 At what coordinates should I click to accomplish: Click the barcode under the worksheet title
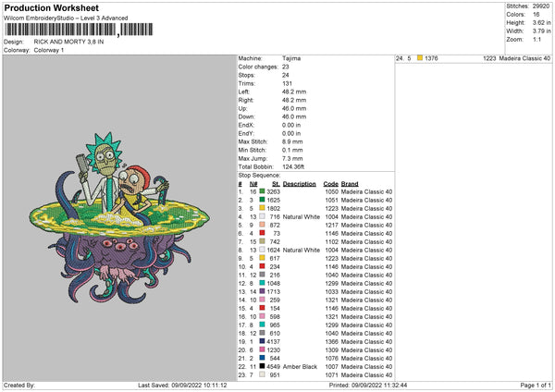[79, 30]
